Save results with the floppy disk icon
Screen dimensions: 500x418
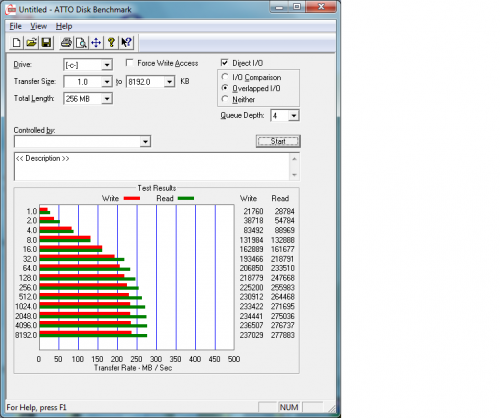point(46,43)
